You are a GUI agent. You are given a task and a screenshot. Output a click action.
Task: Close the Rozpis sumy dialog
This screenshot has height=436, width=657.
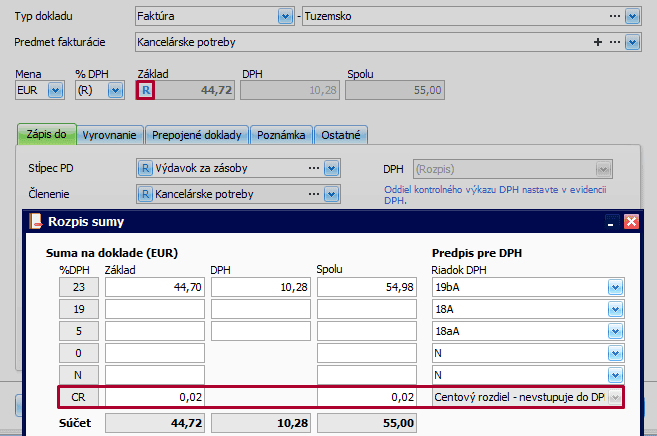[630, 222]
